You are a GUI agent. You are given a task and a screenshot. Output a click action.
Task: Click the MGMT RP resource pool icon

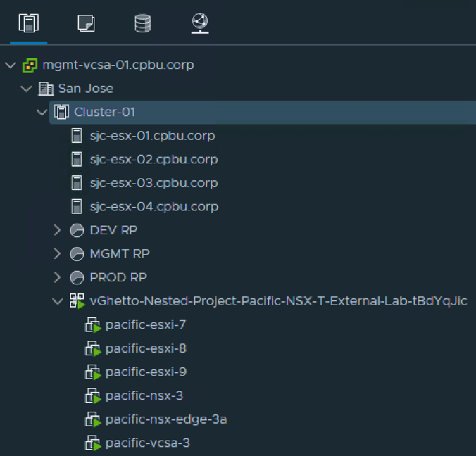[77, 254]
